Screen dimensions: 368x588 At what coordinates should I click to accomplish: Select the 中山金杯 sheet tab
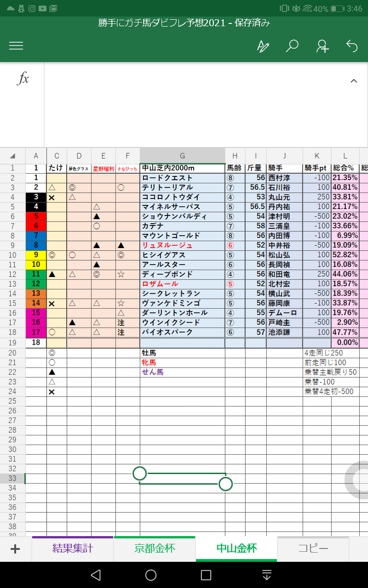point(236,548)
